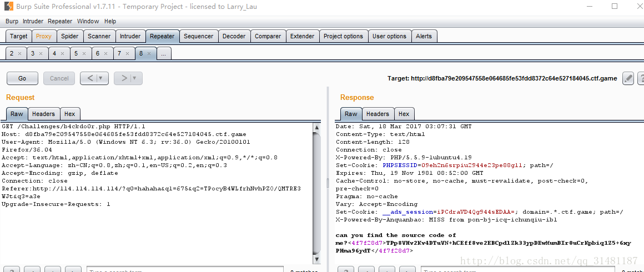The height and width of the screenshot is (272, 644).
Task: Show request Hex view
Action: 70,114
